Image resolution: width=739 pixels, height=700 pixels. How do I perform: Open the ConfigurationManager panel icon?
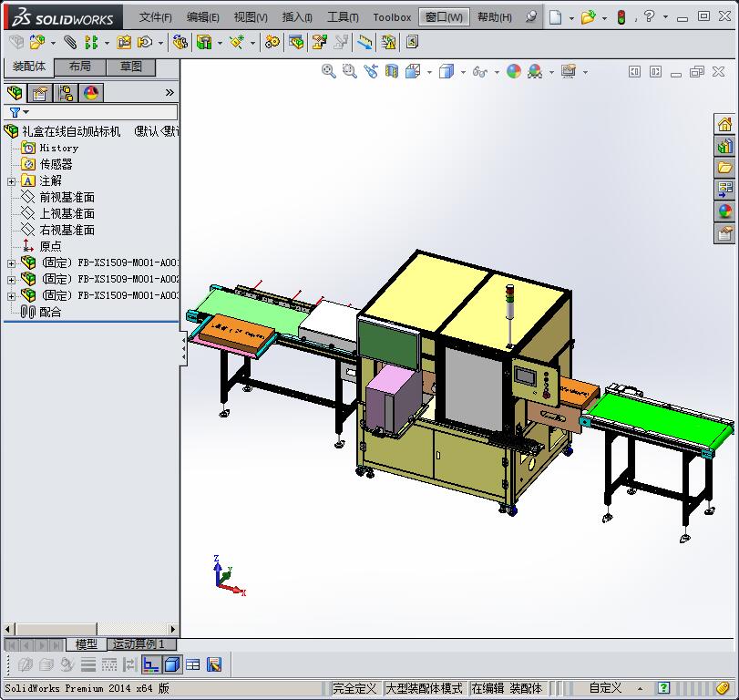(66, 93)
